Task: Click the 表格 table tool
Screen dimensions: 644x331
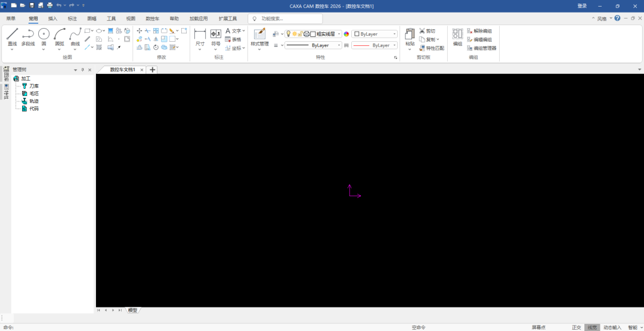Action: 233,39
